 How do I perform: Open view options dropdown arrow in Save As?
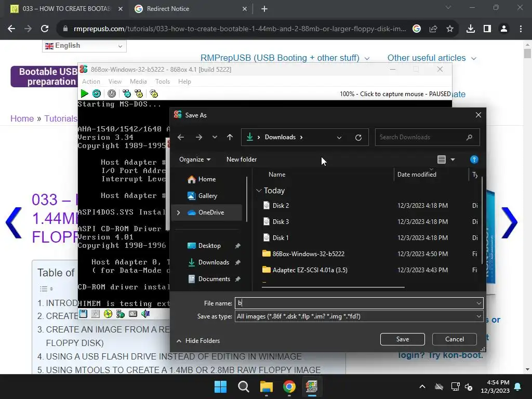click(453, 159)
